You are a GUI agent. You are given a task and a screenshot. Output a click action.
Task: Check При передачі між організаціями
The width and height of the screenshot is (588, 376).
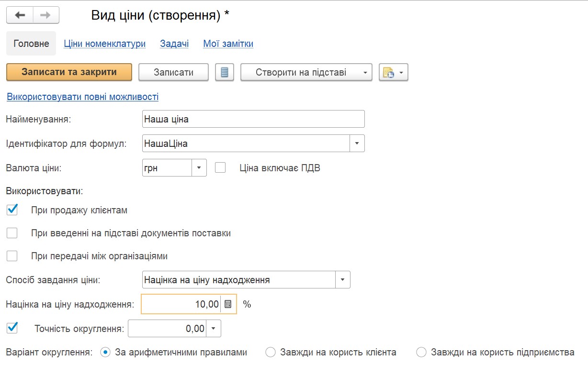(12, 256)
